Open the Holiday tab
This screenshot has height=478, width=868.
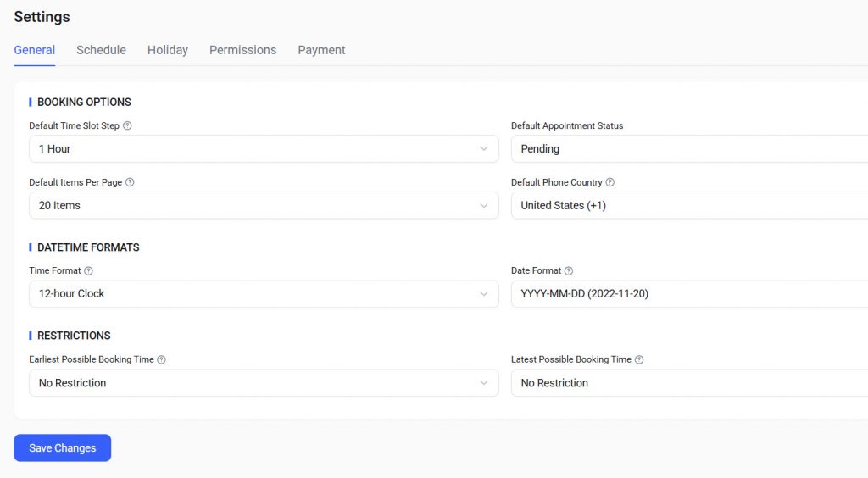coord(168,50)
